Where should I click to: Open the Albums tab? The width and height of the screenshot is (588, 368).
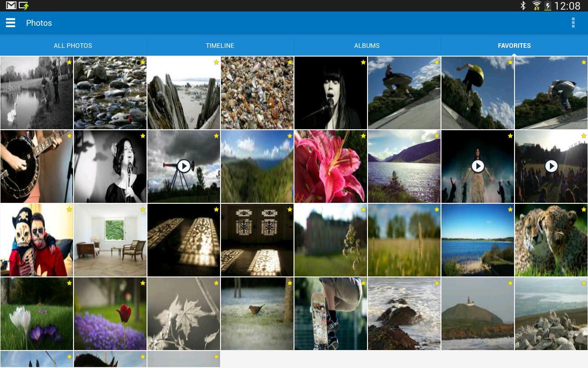click(x=367, y=46)
